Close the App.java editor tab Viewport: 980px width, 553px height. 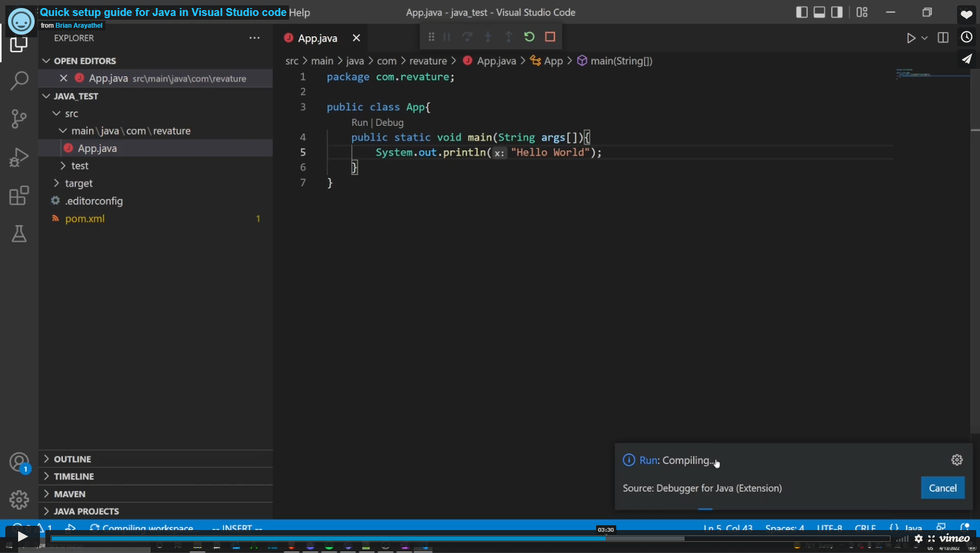click(x=356, y=38)
